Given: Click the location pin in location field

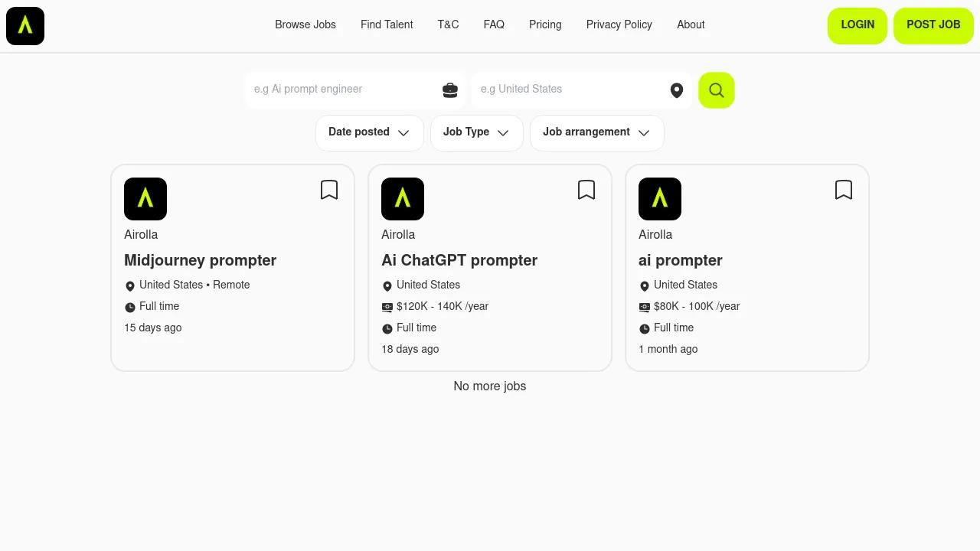Looking at the screenshot, I should 677,90.
